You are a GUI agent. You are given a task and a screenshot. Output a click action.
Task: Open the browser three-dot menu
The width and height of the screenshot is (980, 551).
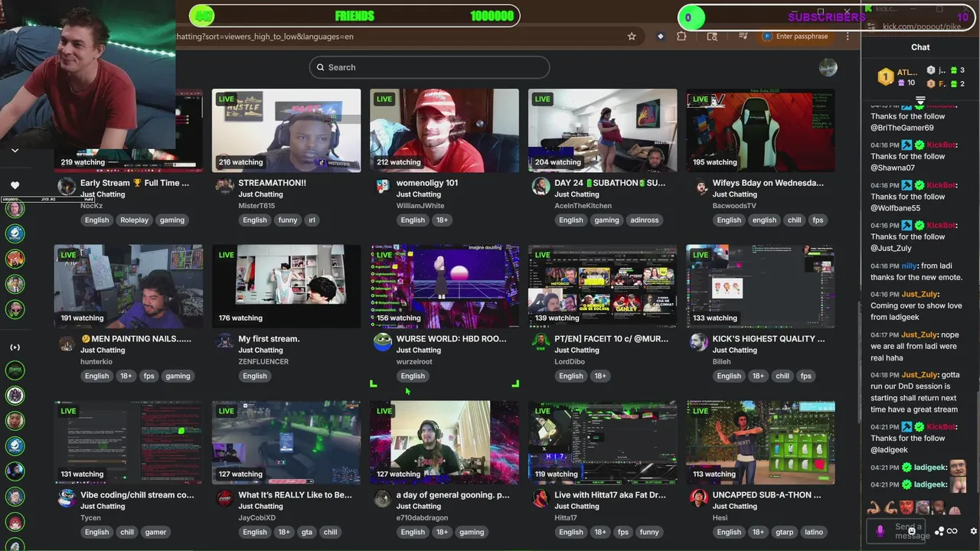tap(848, 36)
